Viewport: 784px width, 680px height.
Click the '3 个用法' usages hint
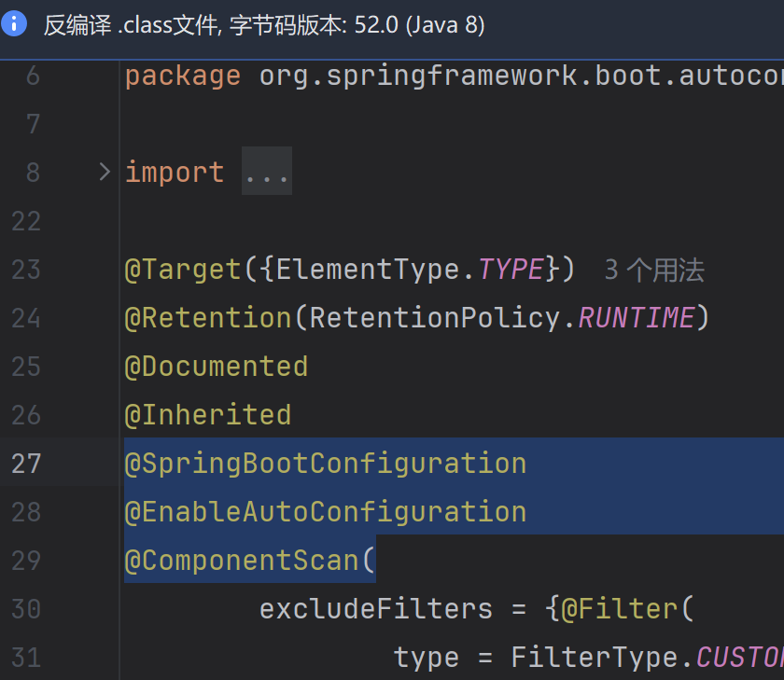[x=654, y=271]
